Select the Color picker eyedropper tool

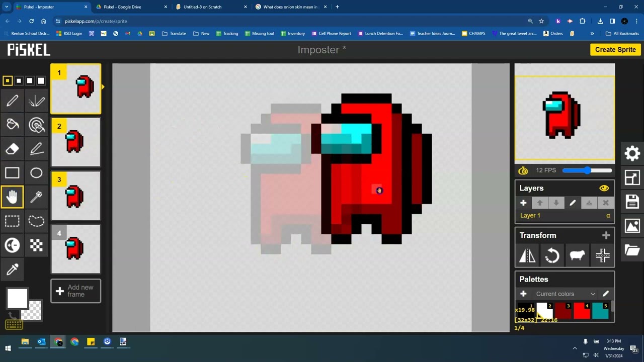(12, 269)
